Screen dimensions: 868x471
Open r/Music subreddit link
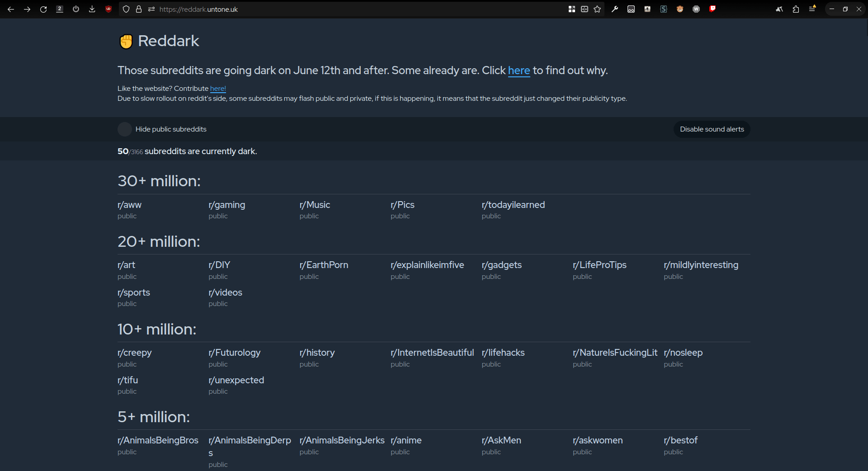click(315, 205)
